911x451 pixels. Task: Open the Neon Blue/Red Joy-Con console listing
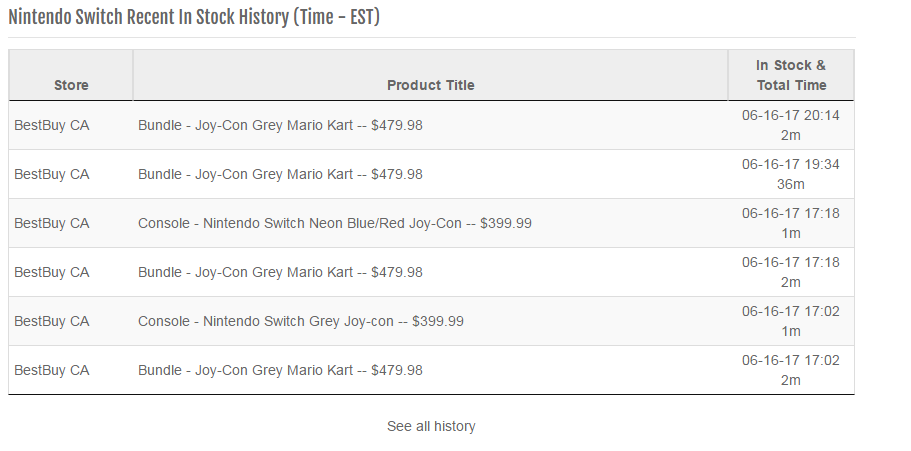335,223
